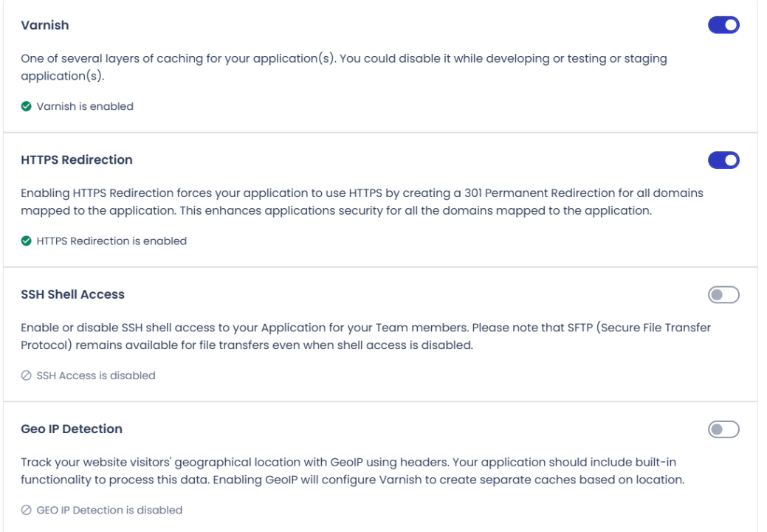Enable the SSH Shell Access toggle
767x532 pixels.
coord(723,295)
